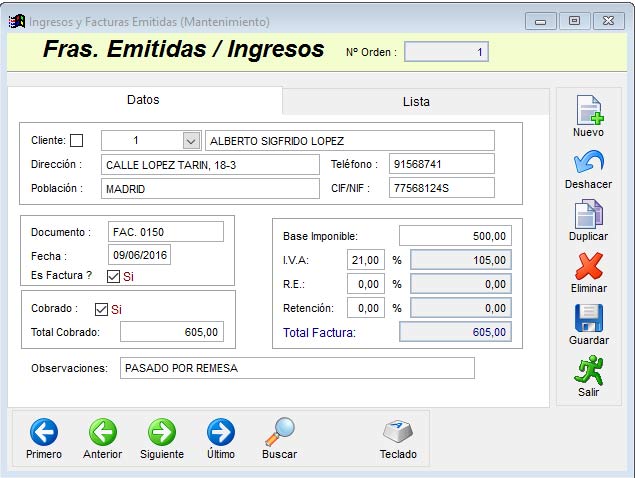Maximize the Ingresos y Facturas window
This screenshot has height=478, width=635.
pos(574,21)
